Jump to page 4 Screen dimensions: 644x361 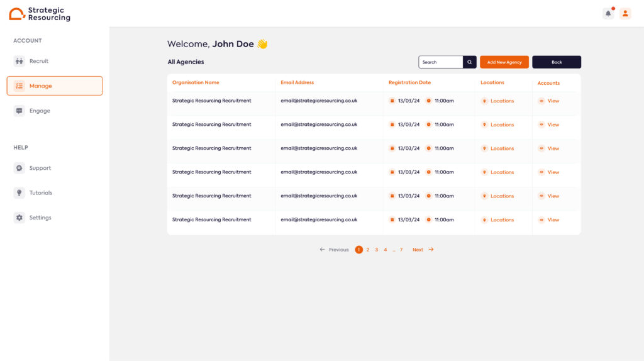coord(386,250)
